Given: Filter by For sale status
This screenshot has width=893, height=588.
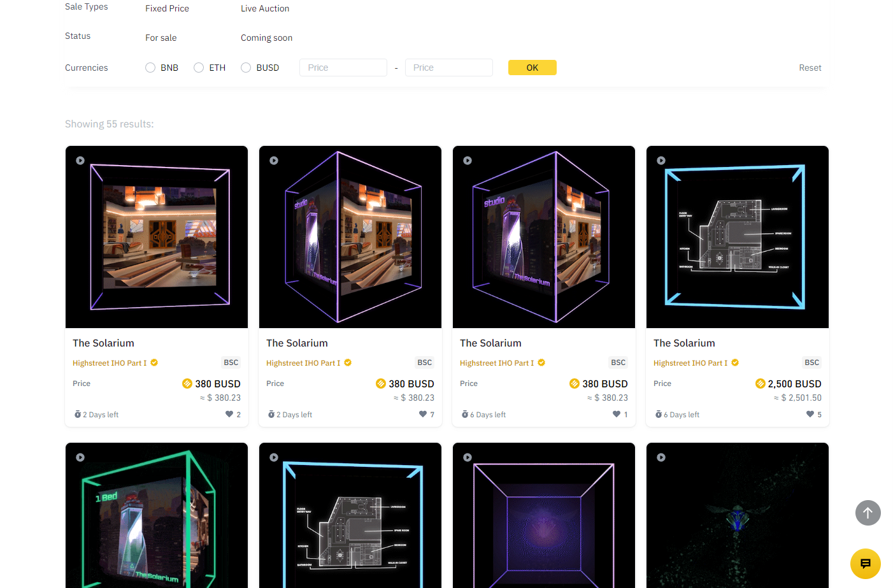Looking at the screenshot, I should [161, 38].
